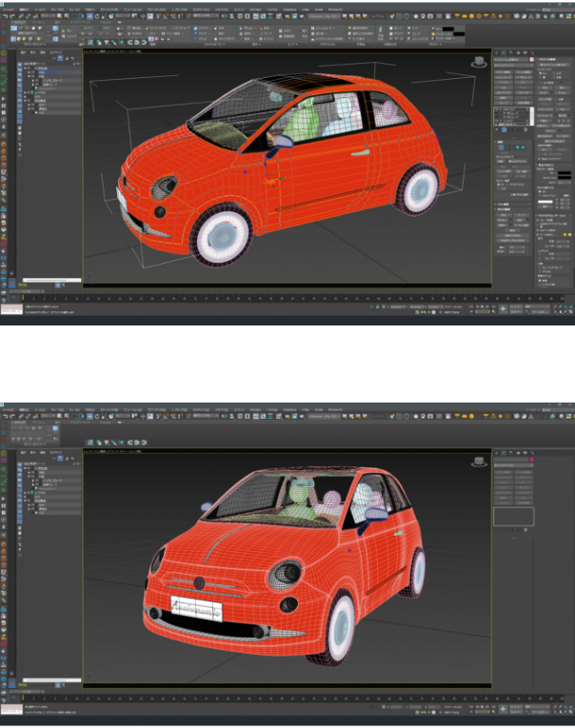Viewport: 575px width, 728px height.
Task: Click the ViewCube in the lower viewport
Action: click(478, 461)
